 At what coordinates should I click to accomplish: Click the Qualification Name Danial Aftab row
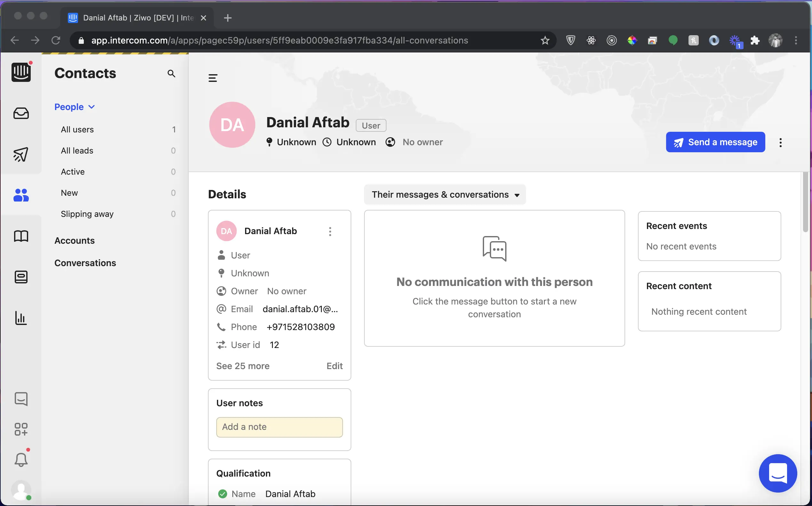click(x=280, y=494)
